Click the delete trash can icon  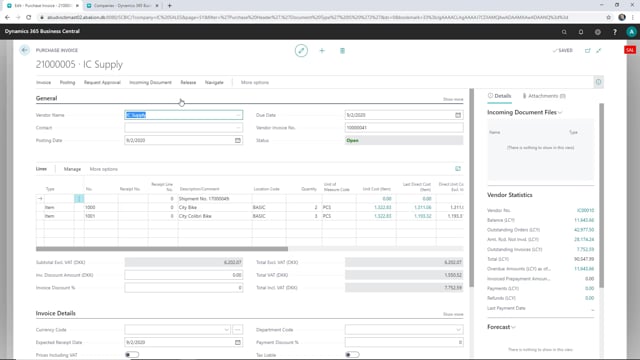[x=342, y=51]
